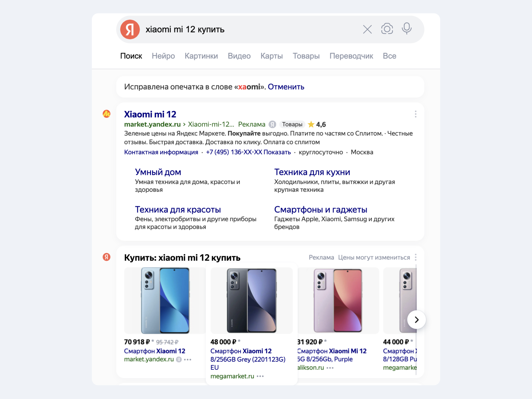Click the star rating 4,6
Screen dimensions: 532x399
(x=317, y=124)
